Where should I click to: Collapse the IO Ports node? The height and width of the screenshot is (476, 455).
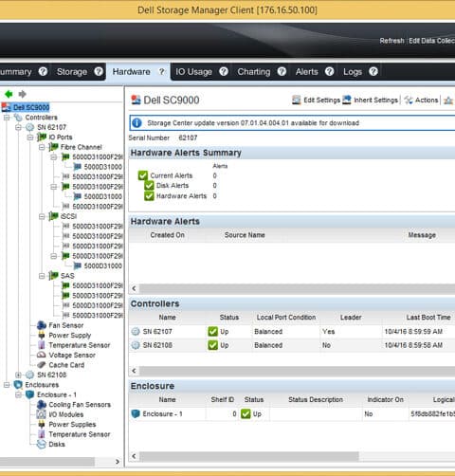tap(30, 137)
